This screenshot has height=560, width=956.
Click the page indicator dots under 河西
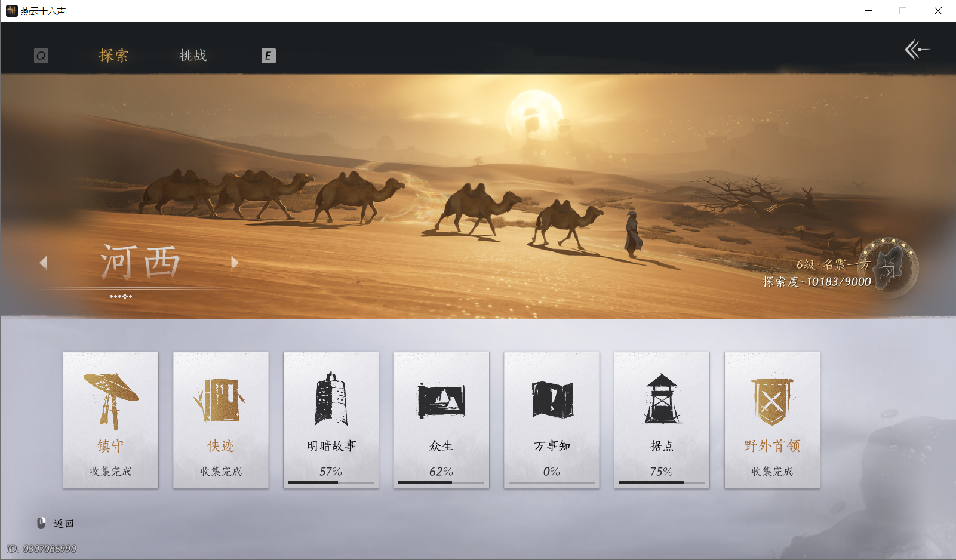tap(121, 296)
